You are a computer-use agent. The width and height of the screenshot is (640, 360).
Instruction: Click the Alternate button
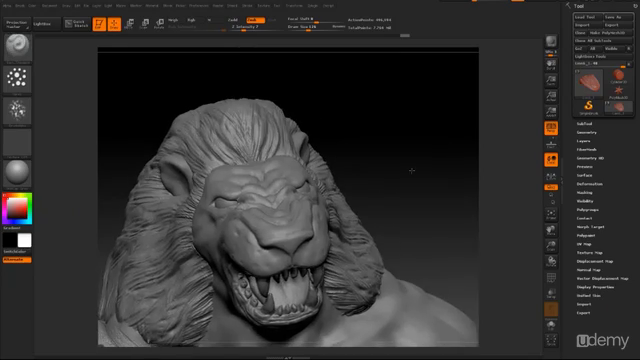pyautogui.click(x=17, y=260)
